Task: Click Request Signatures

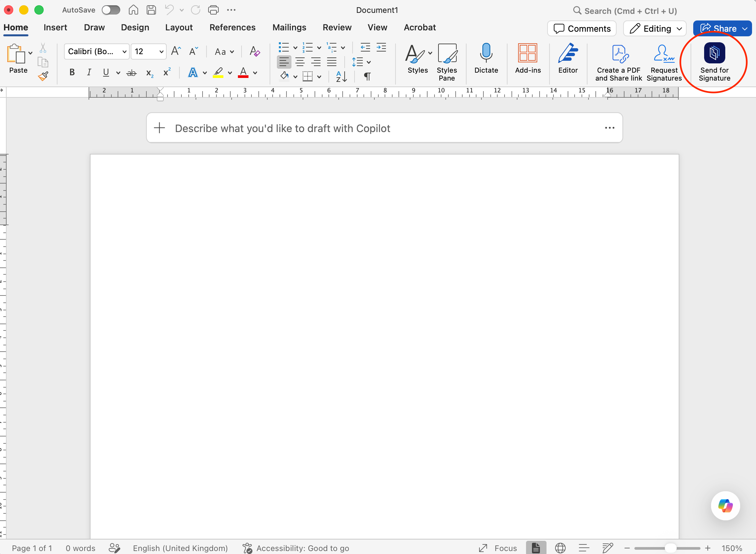Action: pyautogui.click(x=664, y=62)
